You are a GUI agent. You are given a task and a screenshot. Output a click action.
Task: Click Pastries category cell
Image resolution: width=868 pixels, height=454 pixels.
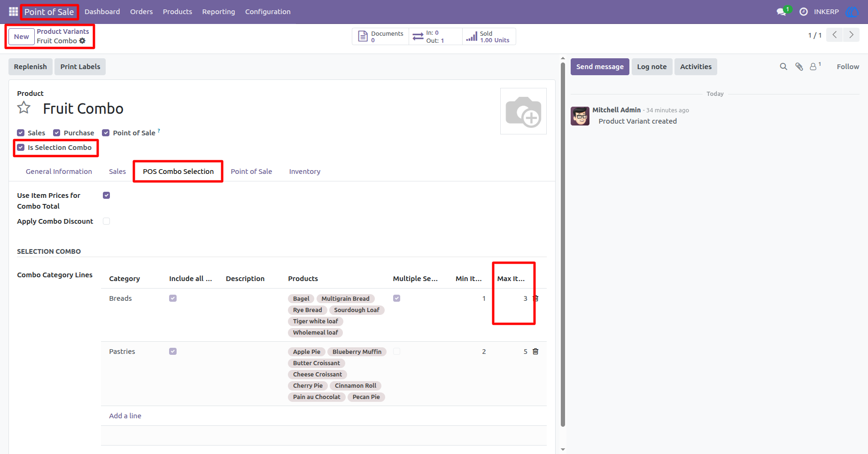coord(122,352)
